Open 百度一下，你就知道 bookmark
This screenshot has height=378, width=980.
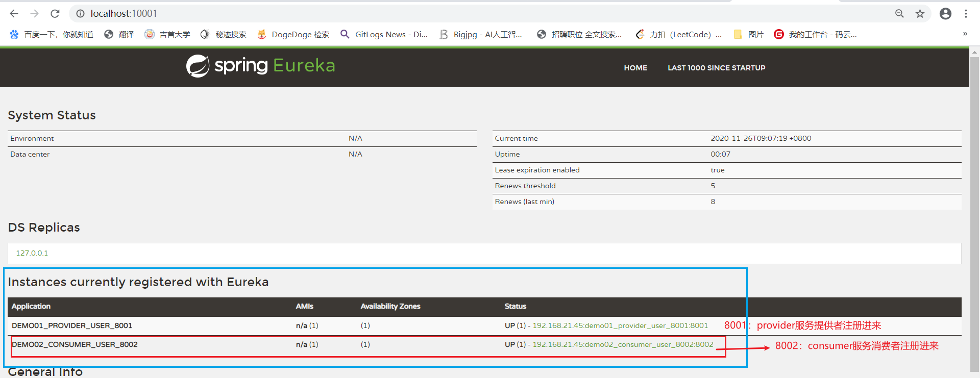[59, 34]
